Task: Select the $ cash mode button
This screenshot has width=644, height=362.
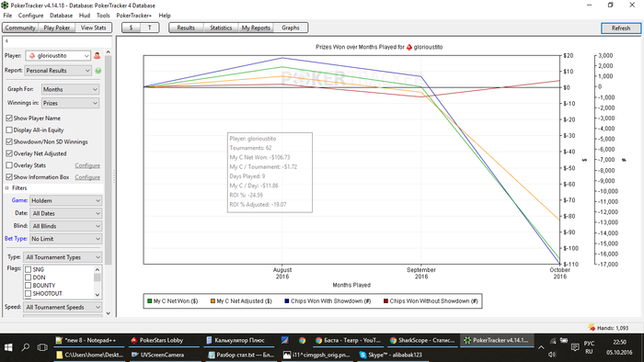Action: click(x=131, y=28)
